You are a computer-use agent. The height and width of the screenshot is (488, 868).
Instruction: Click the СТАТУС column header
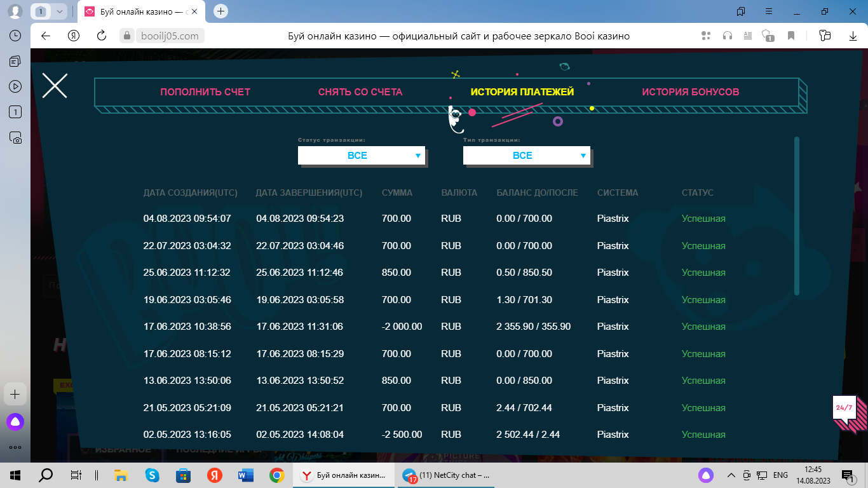point(698,193)
